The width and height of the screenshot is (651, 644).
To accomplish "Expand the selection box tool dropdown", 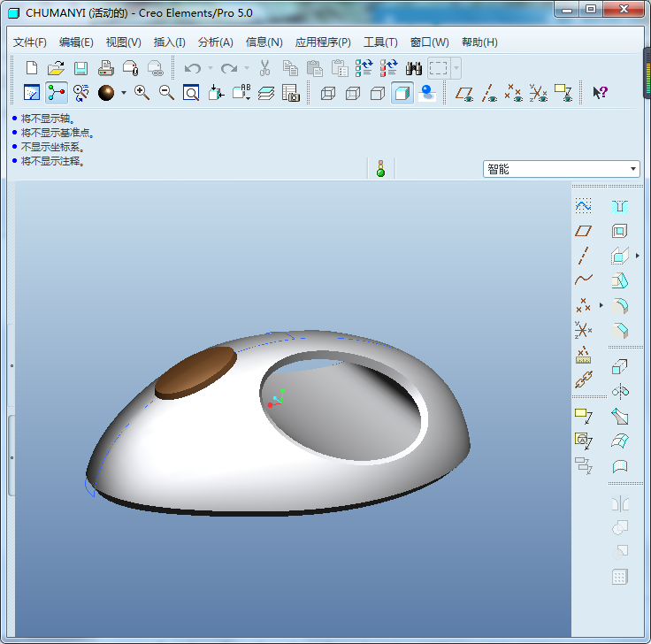I will pos(456,68).
